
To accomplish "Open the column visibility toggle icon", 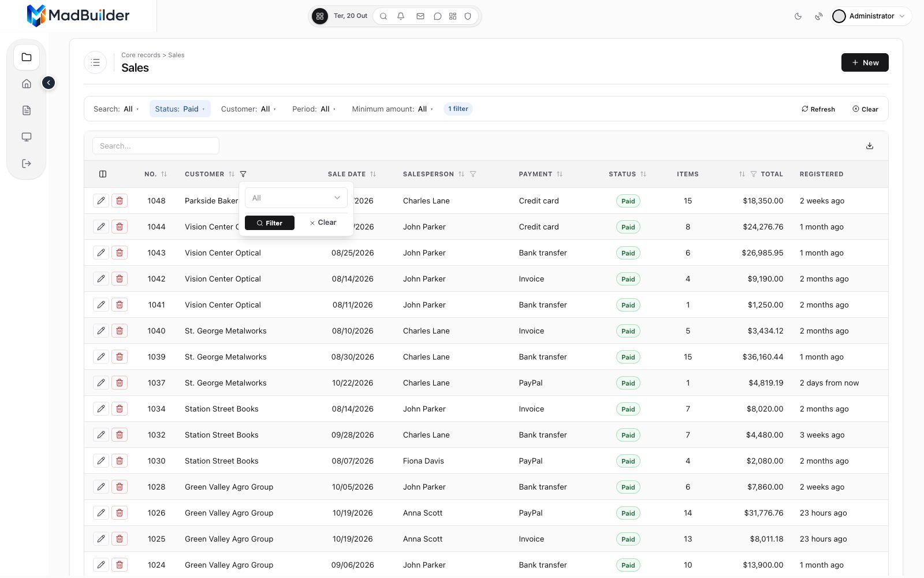I will coord(103,174).
